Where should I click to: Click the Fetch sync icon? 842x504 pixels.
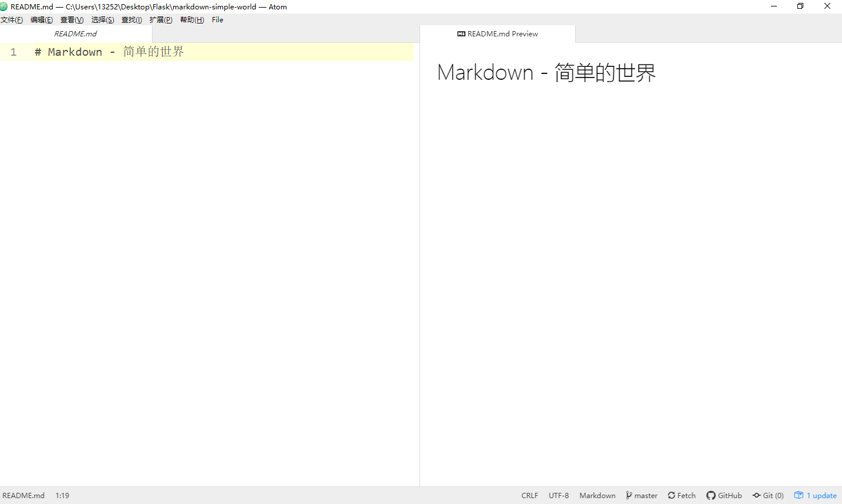(671, 496)
